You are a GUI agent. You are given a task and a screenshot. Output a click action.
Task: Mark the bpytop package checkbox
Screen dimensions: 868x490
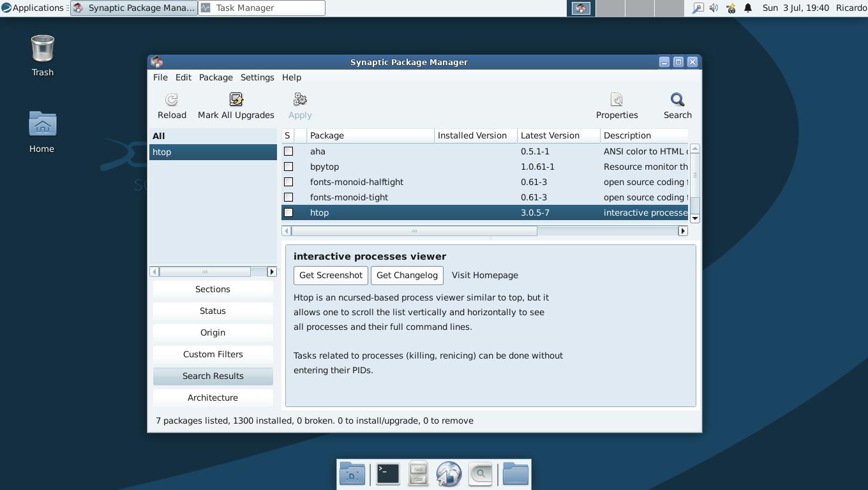click(288, 167)
